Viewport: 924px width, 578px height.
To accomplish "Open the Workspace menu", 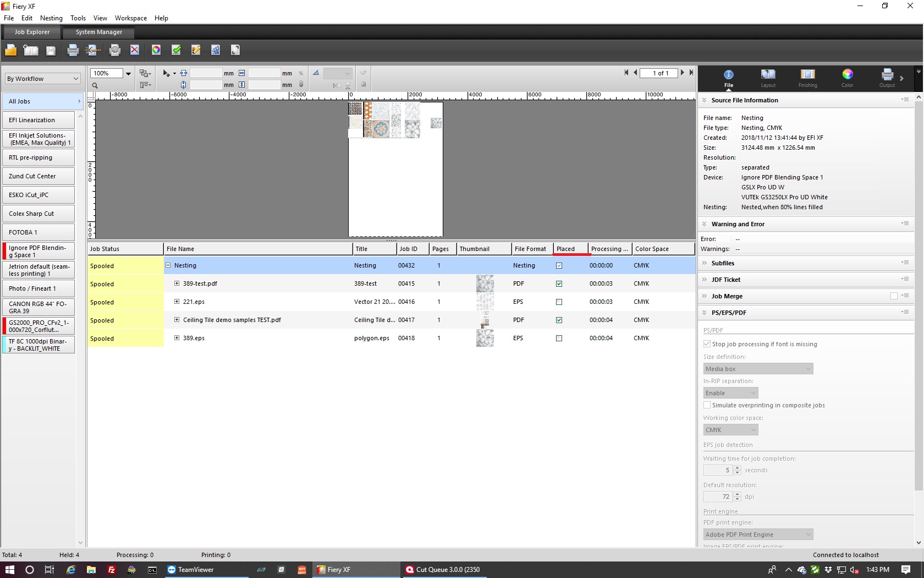I will (131, 18).
